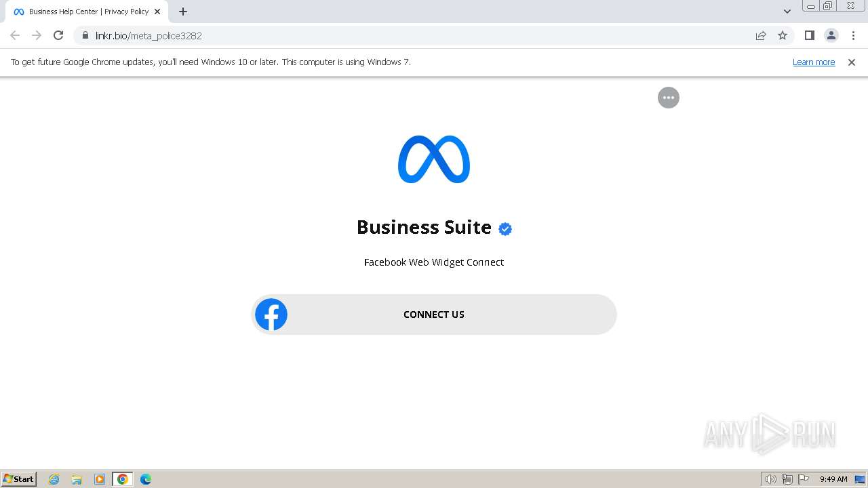The image size is (868, 488).
Task: Click the site padlock icon
Action: tap(85, 35)
